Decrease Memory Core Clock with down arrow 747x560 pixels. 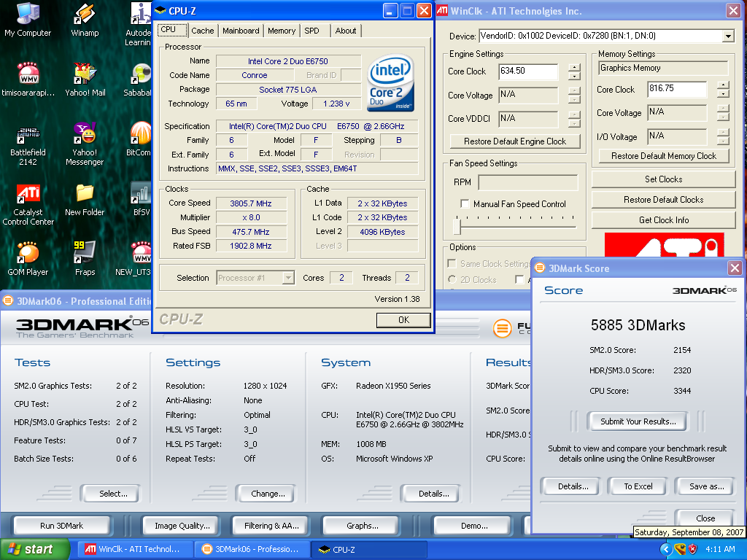click(723, 94)
